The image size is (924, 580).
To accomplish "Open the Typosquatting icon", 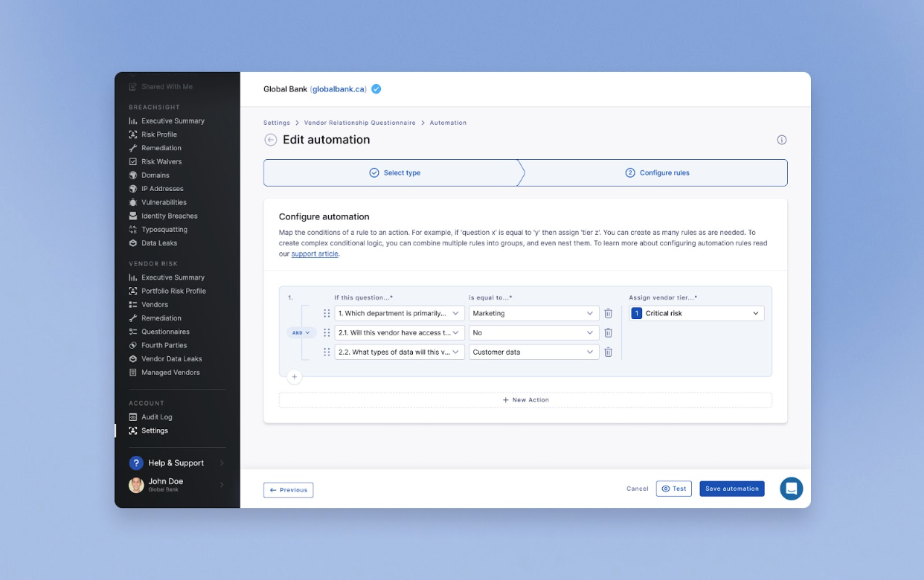I will (133, 230).
